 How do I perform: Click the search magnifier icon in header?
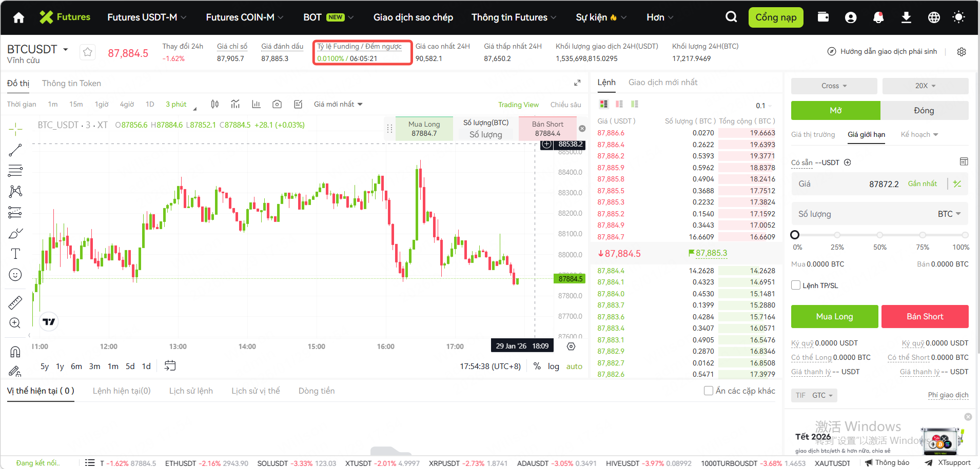[731, 17]
